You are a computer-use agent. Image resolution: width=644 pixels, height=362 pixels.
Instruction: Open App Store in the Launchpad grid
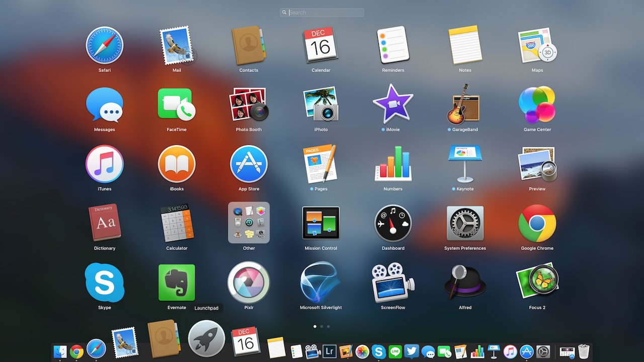[x=249, y=164]
